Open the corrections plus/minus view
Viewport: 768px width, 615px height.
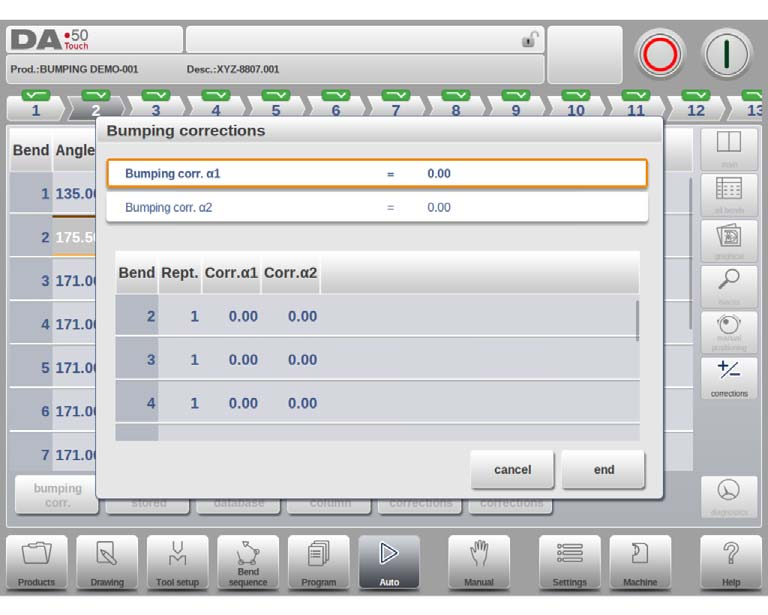tap(729, 378)
